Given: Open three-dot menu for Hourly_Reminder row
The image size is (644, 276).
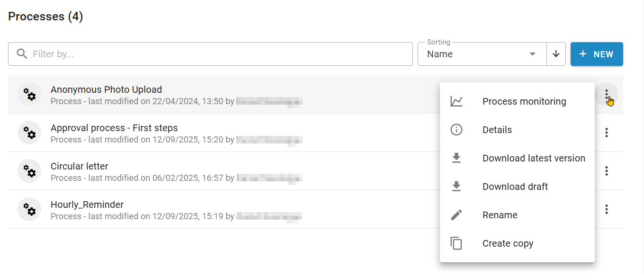Looking at the screenshot, I should click(x=606, y=209).
